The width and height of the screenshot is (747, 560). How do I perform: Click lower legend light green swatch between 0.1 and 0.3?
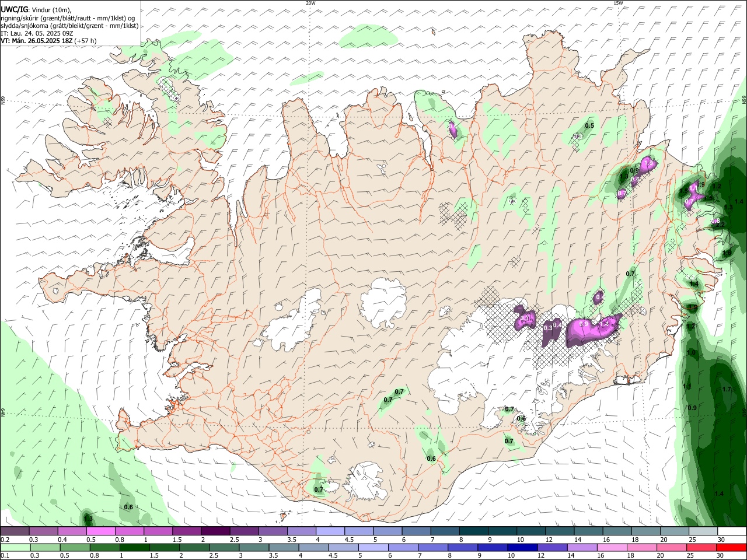point(15,548)
